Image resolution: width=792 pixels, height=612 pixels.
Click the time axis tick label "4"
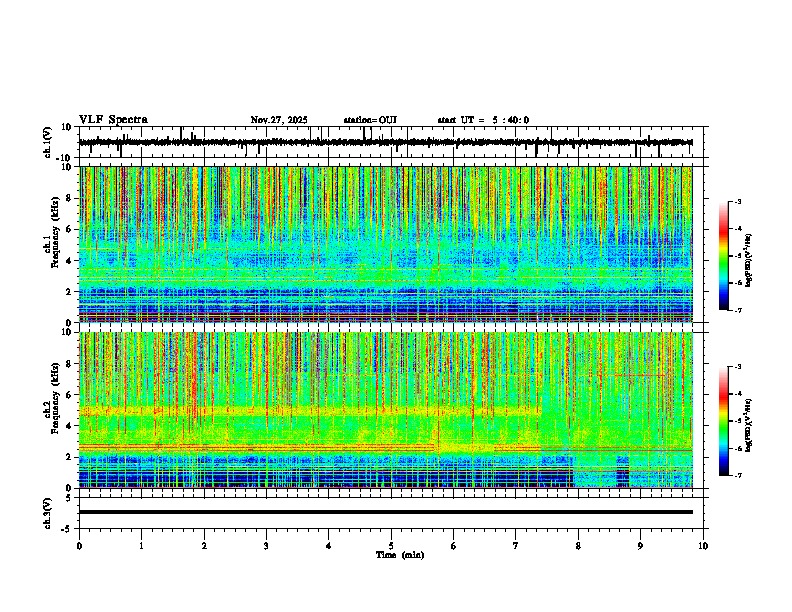click(x=329, y=546)
